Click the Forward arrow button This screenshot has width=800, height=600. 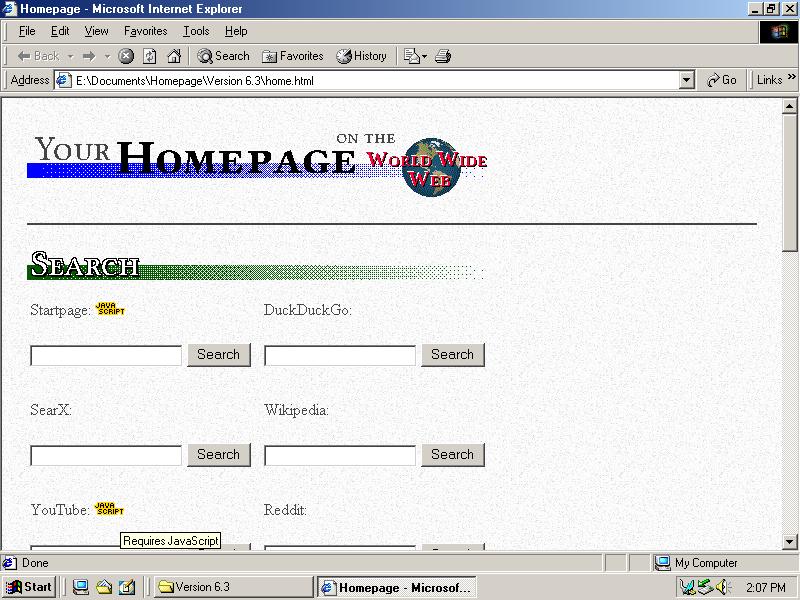[x=89, y=56]
